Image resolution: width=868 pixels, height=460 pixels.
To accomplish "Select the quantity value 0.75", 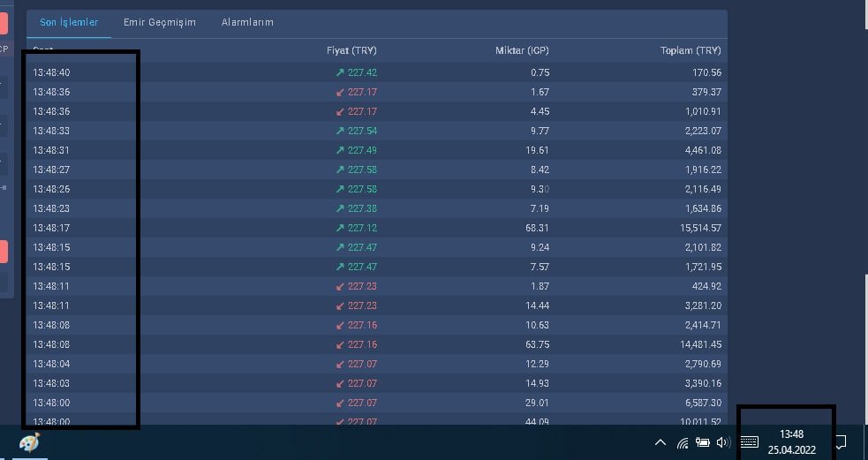I will tap(540, 72).
